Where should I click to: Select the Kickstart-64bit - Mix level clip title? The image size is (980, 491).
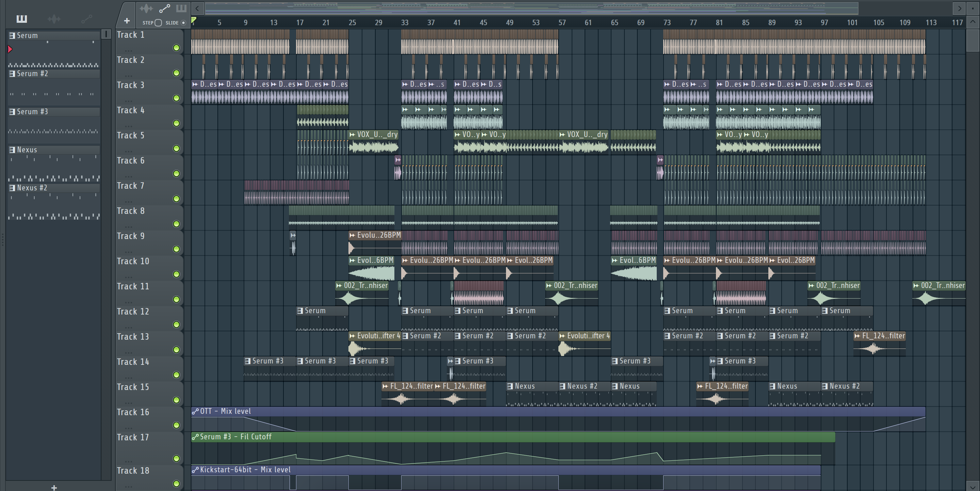245,470
